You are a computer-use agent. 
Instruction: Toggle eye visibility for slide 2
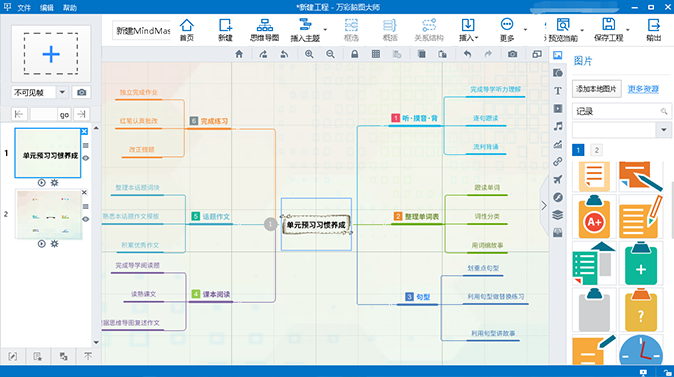coord(86,219)
